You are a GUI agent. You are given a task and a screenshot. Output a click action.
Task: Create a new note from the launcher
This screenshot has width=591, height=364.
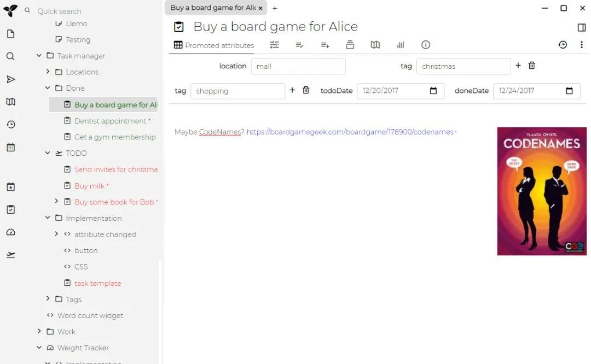[x=10, y=34]
